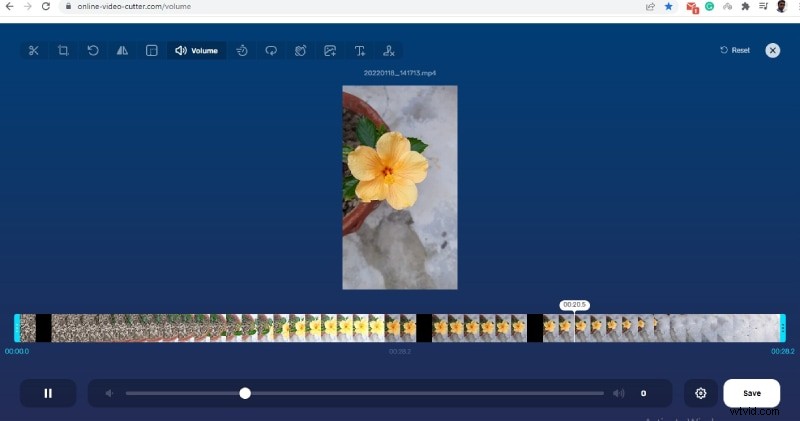Pause the video playback

coord(48,393)
